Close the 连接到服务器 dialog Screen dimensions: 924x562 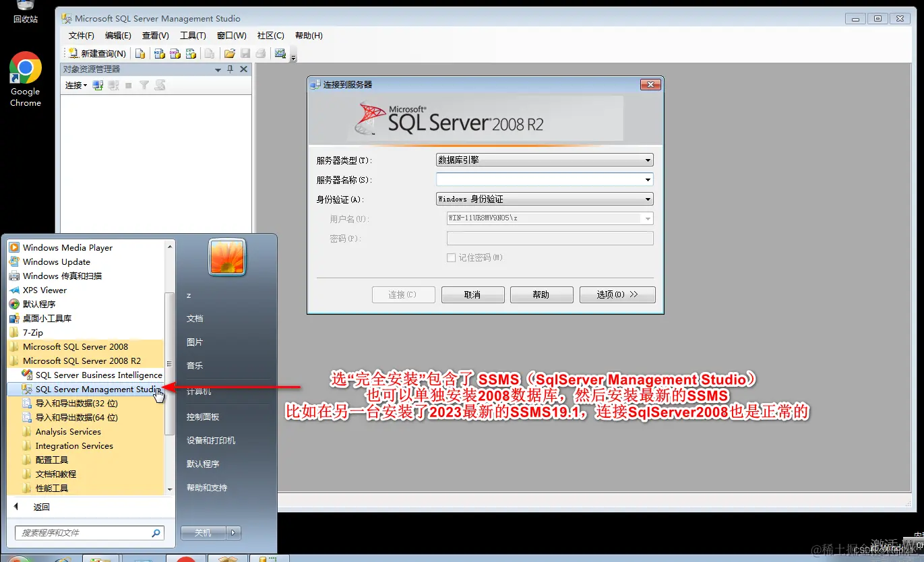pos(650,84)
